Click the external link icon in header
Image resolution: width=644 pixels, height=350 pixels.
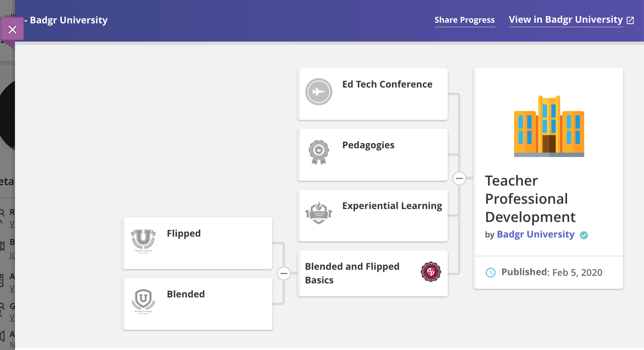(x=630, y=20)
